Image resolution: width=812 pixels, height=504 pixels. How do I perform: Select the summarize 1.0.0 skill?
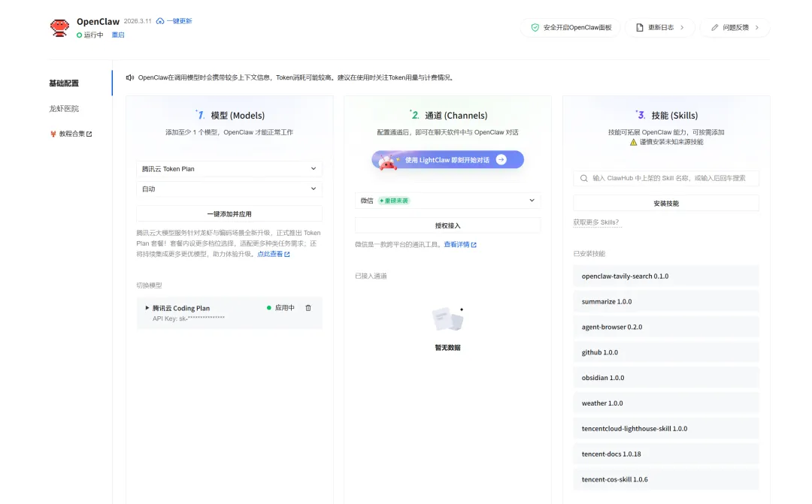(x=666, y=302)
